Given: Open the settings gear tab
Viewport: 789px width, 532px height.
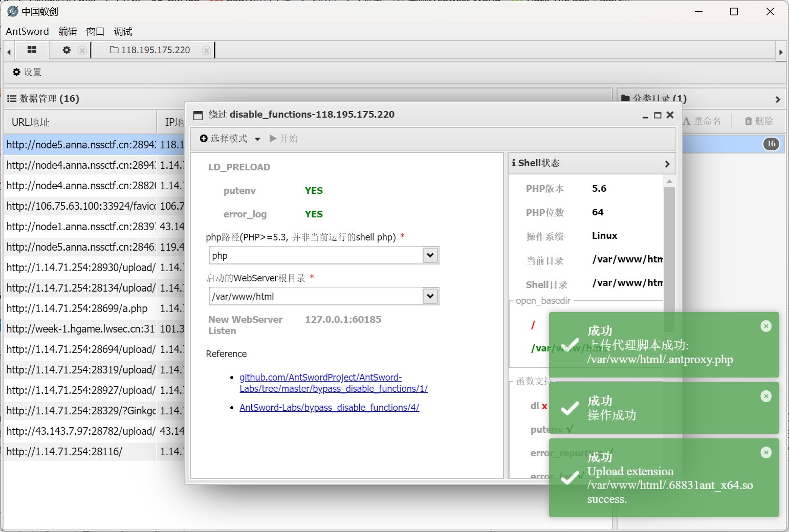Looking at the screenshot, I should [67, 50].
